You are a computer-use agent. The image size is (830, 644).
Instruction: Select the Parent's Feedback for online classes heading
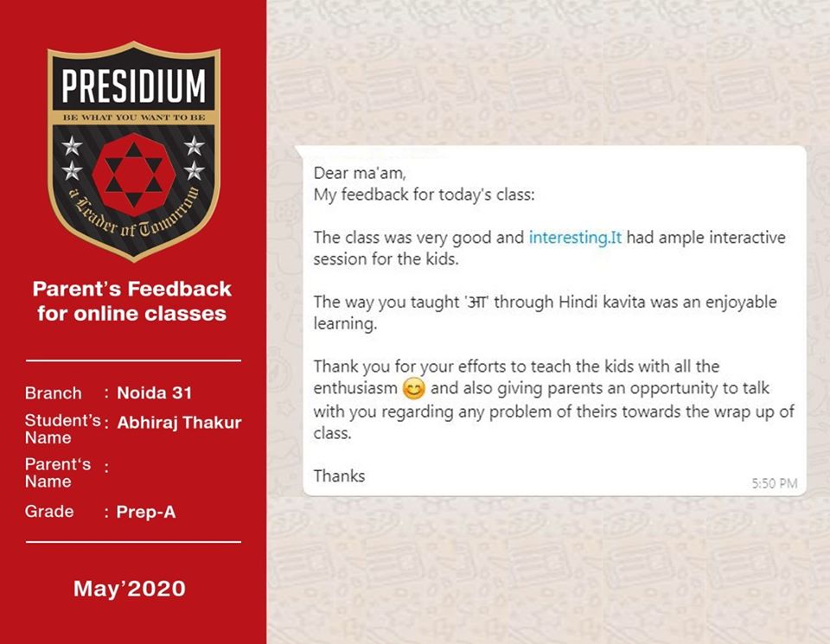click(x=131, y=301)
